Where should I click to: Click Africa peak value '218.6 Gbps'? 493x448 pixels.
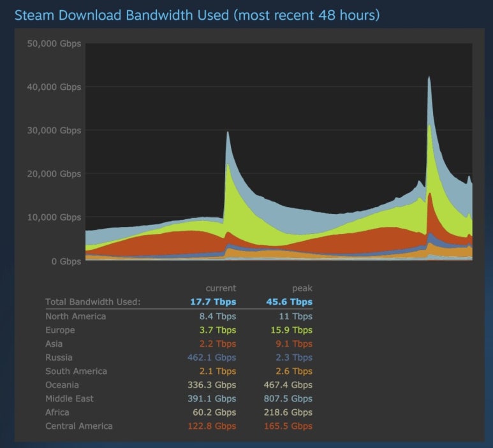tap(288, 412)
